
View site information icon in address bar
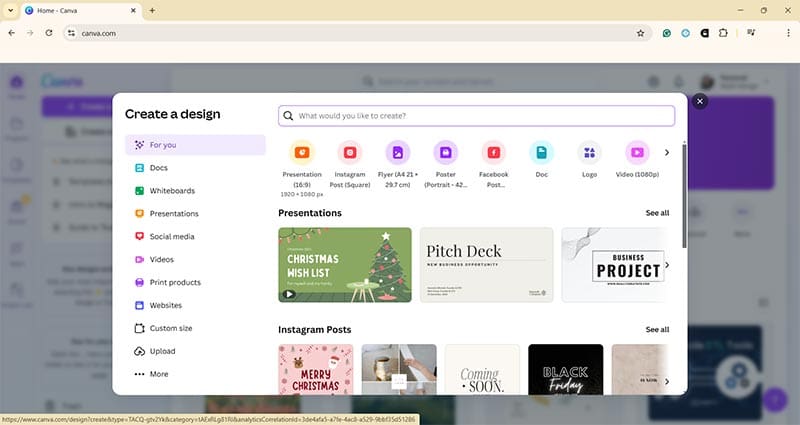[x=71, y=33]
